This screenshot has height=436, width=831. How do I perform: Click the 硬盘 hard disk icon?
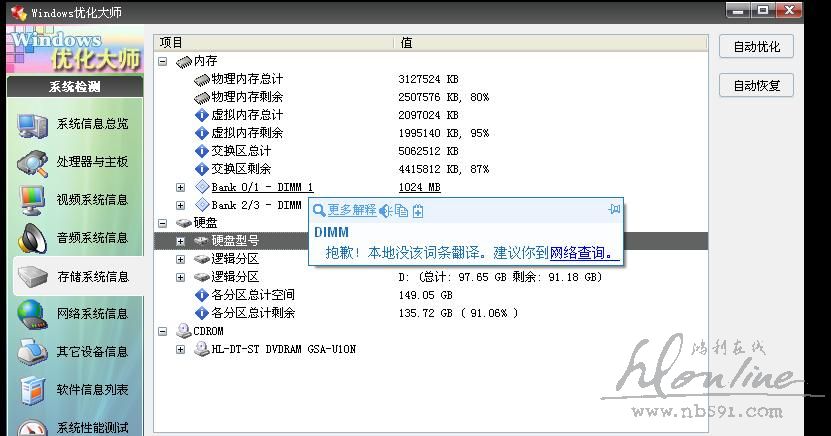pyautogui.click(x=183, y=223)
